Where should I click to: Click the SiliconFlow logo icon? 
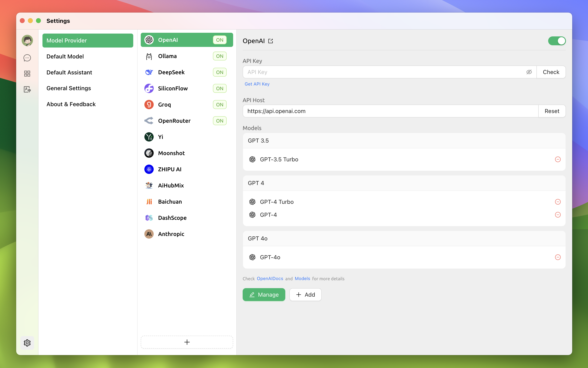149,88
